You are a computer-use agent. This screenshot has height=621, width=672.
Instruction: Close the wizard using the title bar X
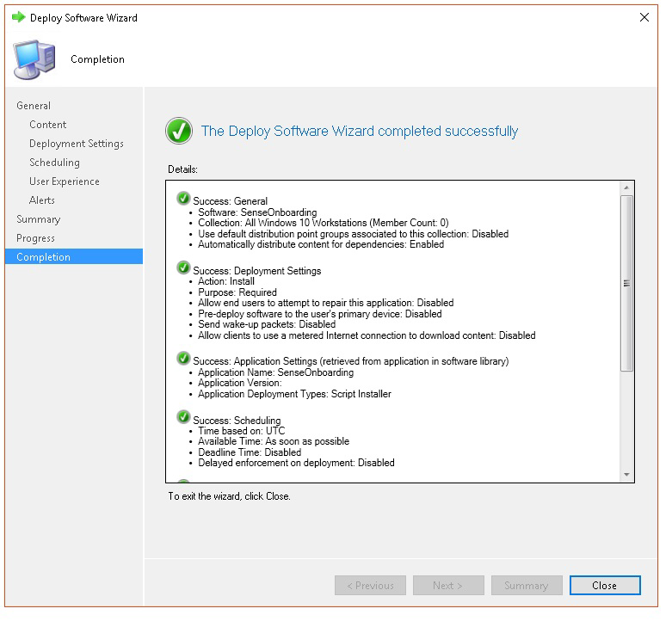coord(644,17)
